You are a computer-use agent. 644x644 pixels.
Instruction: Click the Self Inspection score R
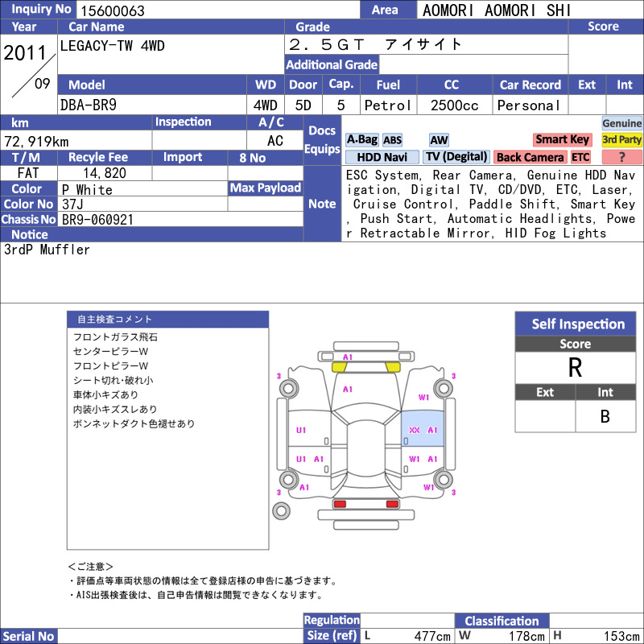(576, 368)
